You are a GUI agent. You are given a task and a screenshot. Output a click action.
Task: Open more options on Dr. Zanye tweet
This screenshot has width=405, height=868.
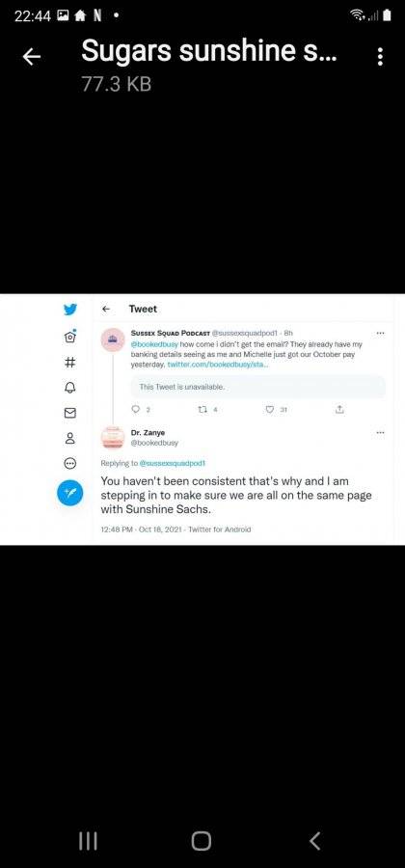tap(380, 432)
